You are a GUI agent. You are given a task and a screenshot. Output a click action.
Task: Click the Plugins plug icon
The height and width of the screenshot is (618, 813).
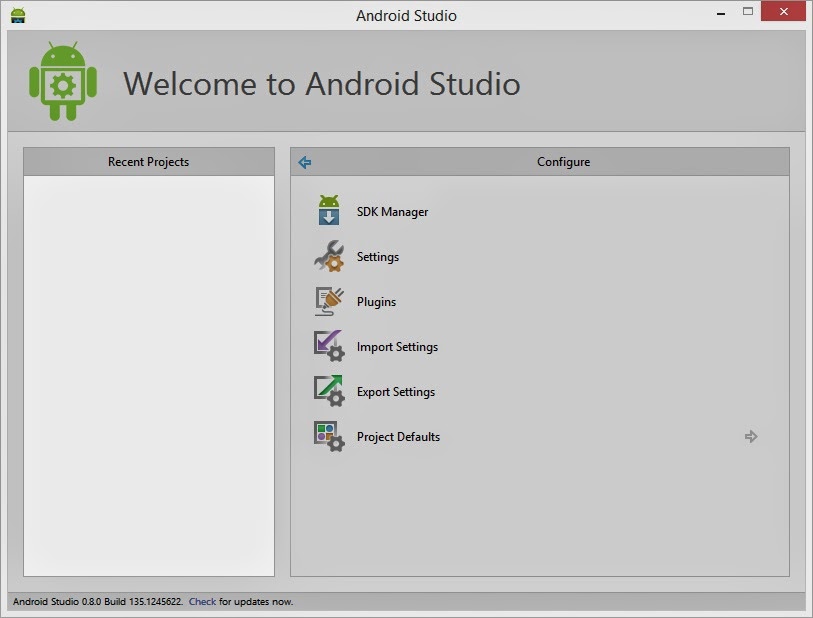click(329, 301)
